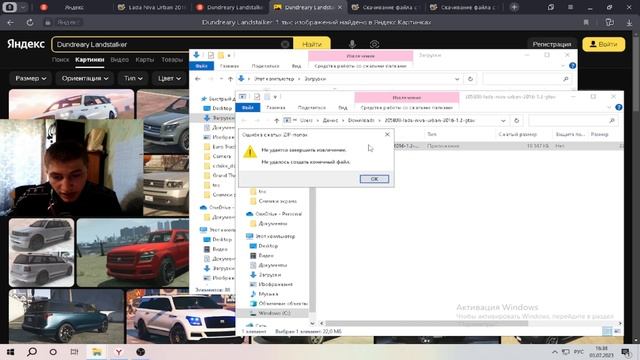Switch to Карты tab in Yandex
This screenshot has width=640, height=360.
(x=144, y=60)
